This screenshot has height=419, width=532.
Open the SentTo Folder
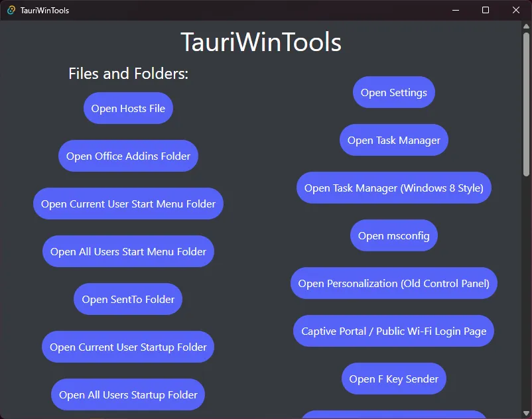(x=127, y=298)
